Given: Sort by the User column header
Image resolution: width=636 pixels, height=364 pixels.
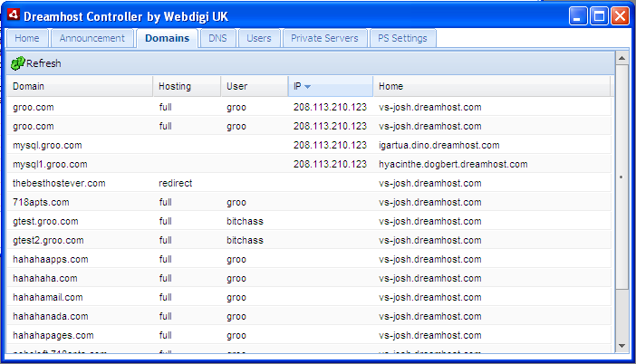Looking at the screenshot, I should click(x=255, y=86).
